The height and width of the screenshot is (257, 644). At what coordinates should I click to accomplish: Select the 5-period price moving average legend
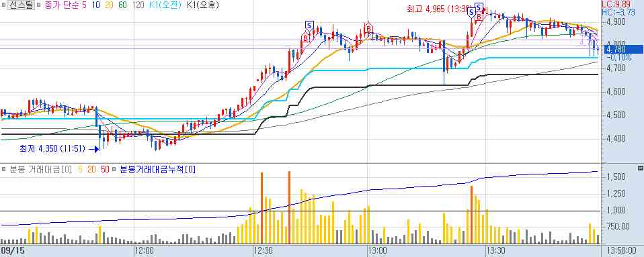click(85, 5)
